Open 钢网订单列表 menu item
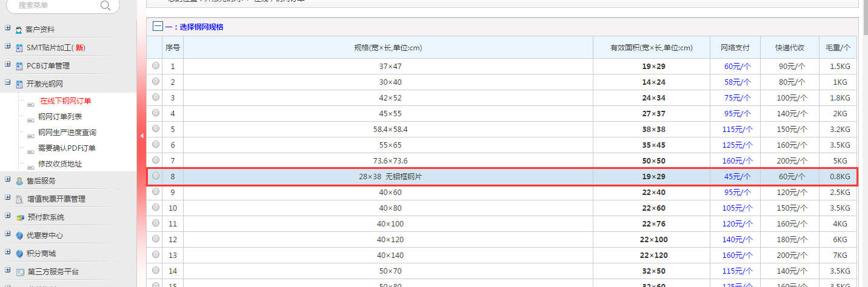The width and height of the screenshot is (868, 287). 60,117
